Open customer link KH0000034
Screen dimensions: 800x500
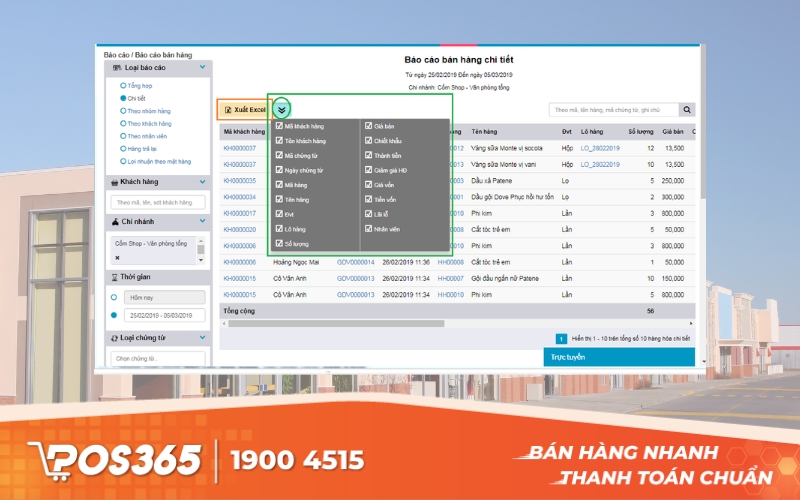240,197
